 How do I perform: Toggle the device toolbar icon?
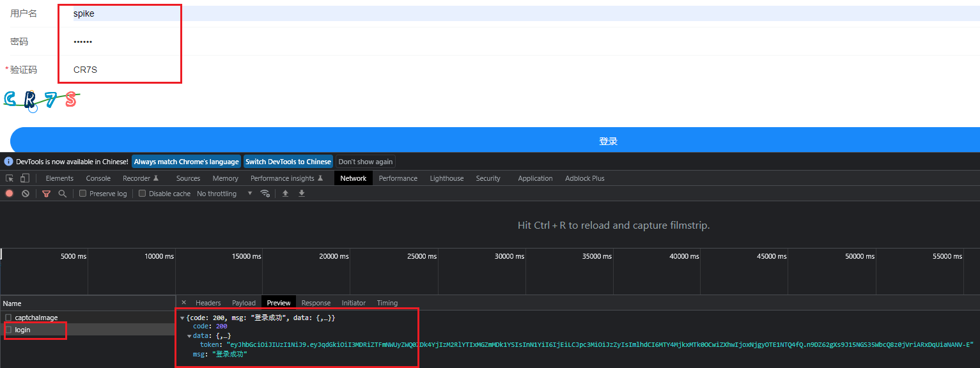pyautogui.click(x=24, y=178)
